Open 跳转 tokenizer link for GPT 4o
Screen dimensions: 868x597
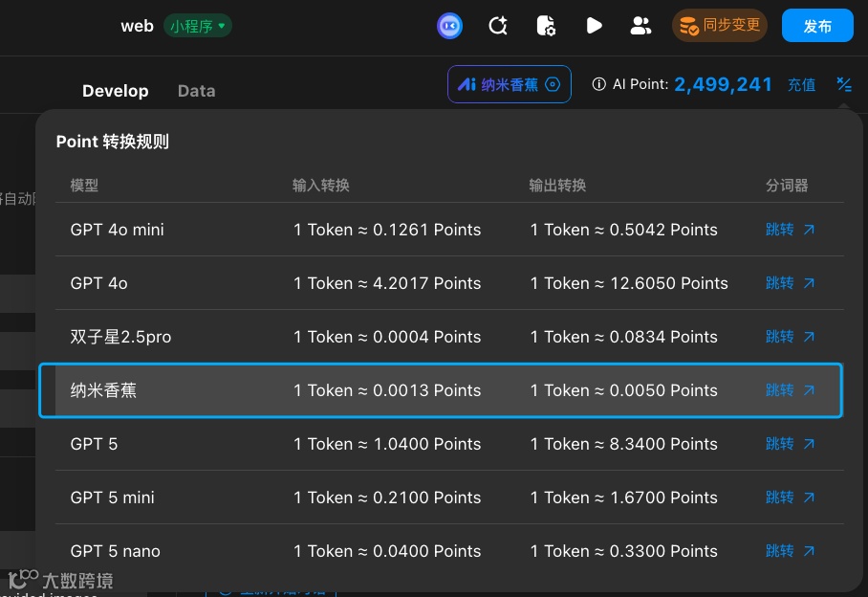[x=790, y=283]
